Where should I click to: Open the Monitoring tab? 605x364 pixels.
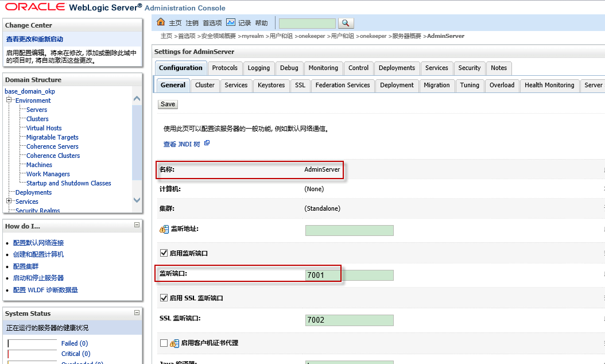point(323,68)
